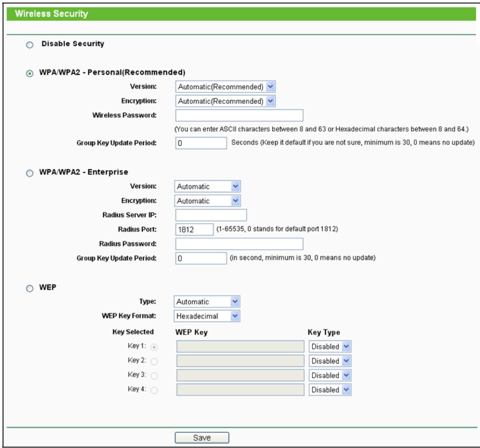
Task: Choose Key 2 radio button
Action: pyautogui.click(x=154, y=361)
